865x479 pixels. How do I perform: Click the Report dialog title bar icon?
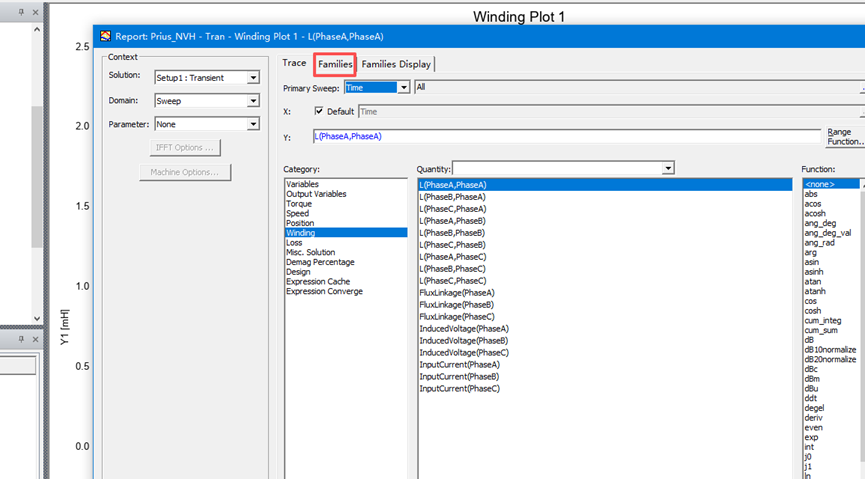[x=105, y=36]
